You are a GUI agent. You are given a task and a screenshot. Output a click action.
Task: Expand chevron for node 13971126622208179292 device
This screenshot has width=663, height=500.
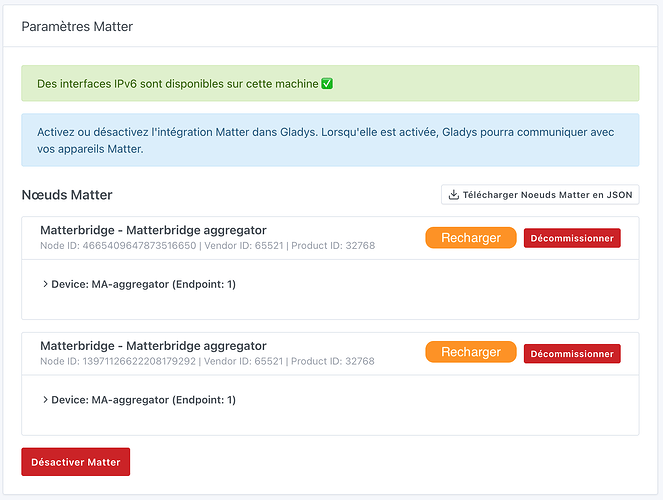pos(45,400)
